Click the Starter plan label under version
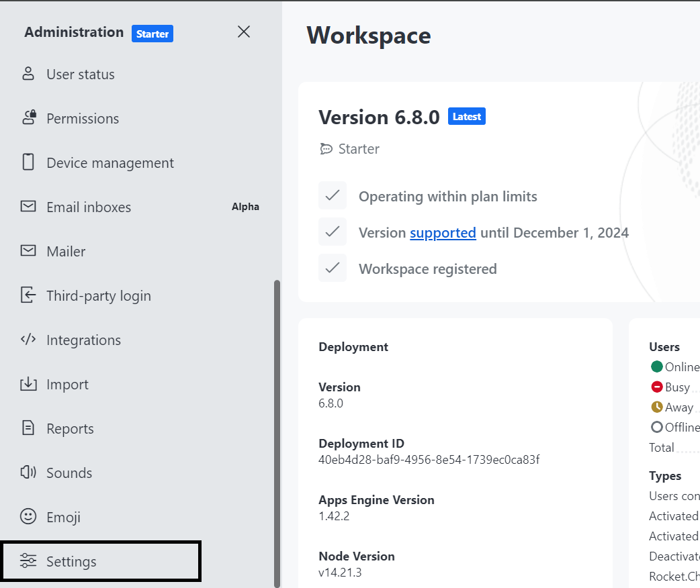This screenshot has height=588, width=700. pyautogui.click(x=359, y=148)
